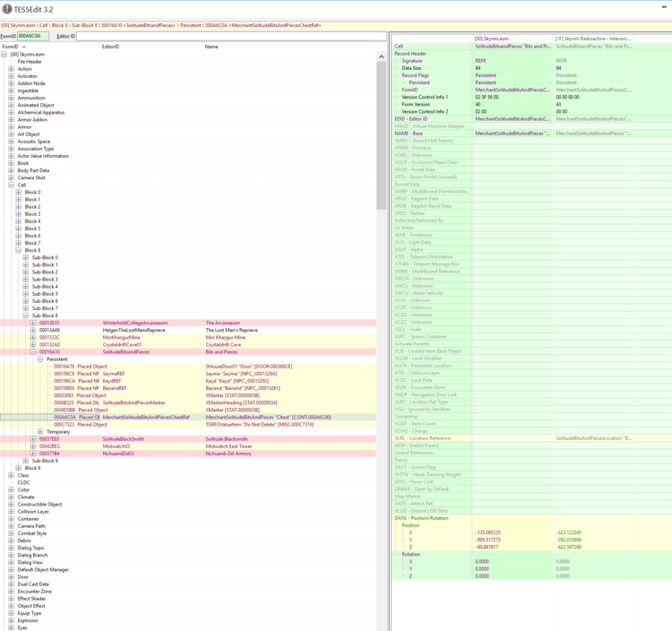The width and height of the screenshot is (672, 631).
Task: Expand the Action record group
Action: point(11,69)
